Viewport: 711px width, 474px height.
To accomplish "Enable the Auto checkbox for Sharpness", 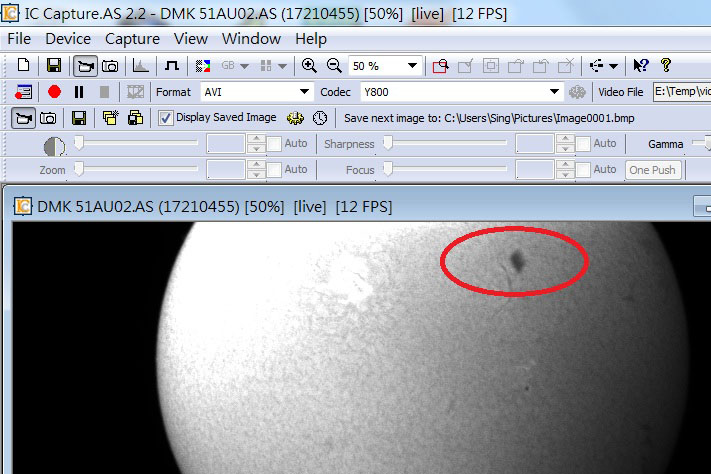I will [x=581, y=144].
